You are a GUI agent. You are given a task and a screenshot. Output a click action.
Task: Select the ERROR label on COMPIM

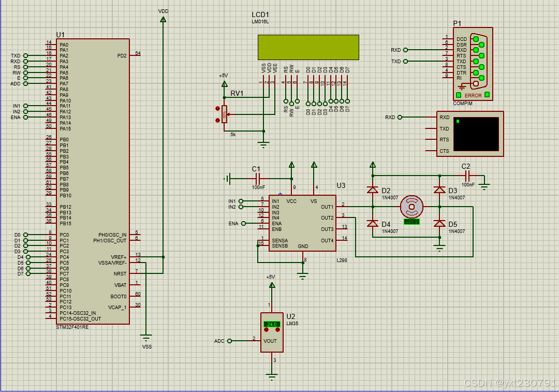[x=473, y=95]
